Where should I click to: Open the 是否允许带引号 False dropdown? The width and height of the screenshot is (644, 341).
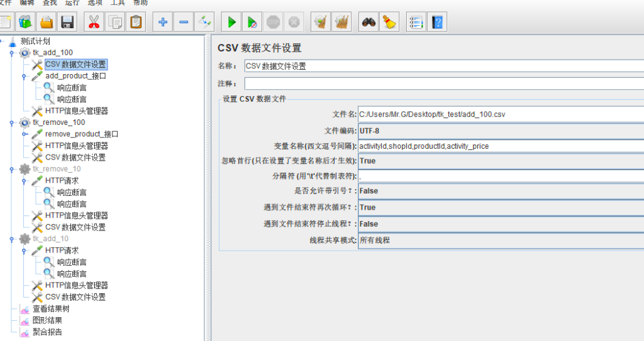(501, 191)
